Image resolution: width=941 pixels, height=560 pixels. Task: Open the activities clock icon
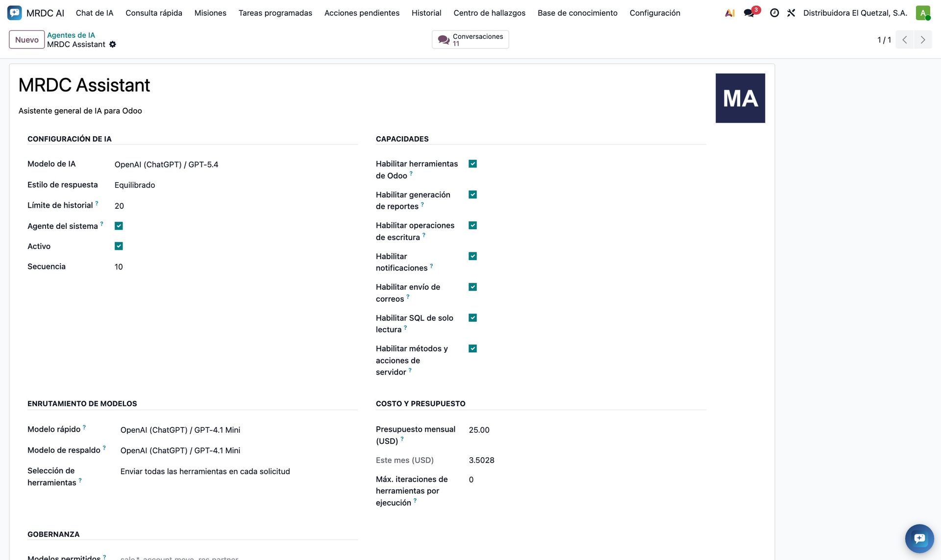774,13
